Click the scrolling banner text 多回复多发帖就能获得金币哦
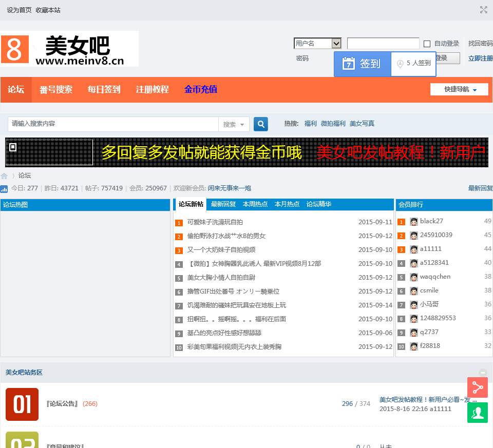493x448 pixels. [x=202, y=152]
